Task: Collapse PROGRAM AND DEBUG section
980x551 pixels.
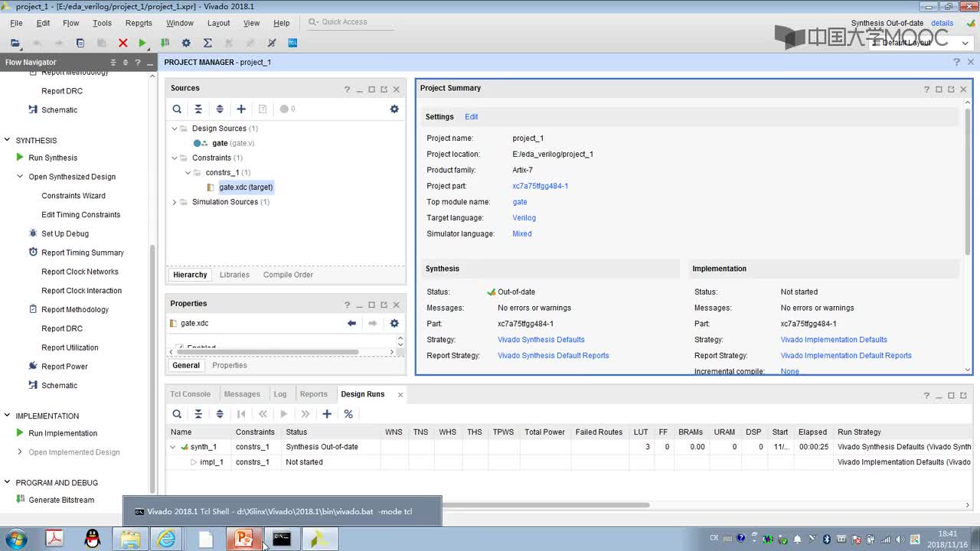Action: tap(7, 482)
